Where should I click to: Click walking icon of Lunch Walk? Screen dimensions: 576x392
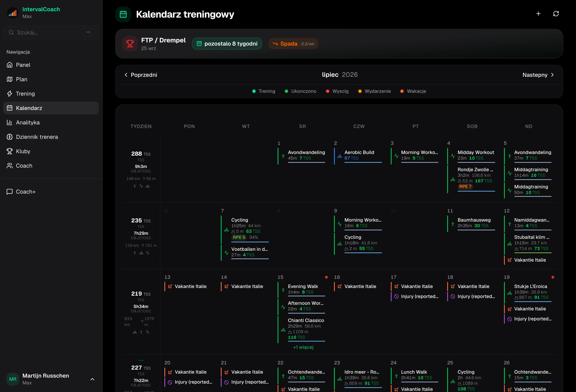(x=396, y=376)
